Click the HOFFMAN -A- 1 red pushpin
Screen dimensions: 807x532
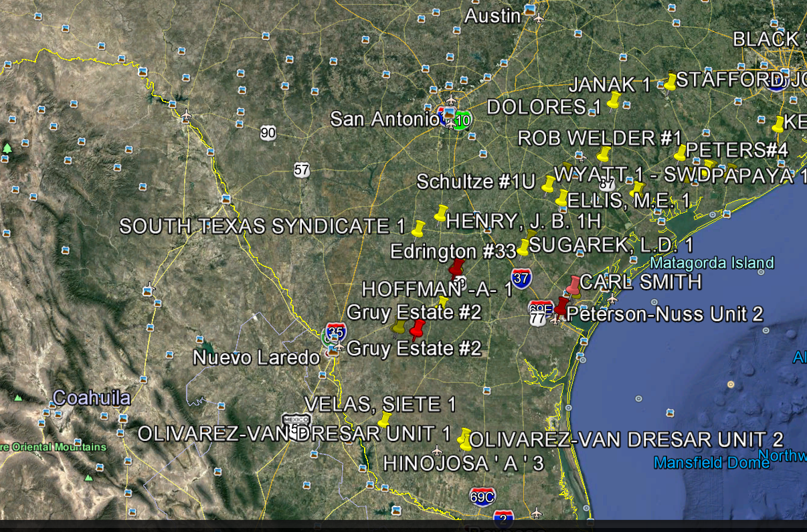458,269
